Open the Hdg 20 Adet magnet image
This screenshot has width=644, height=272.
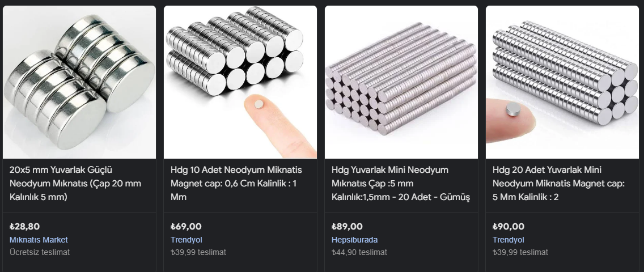(562, 82)
